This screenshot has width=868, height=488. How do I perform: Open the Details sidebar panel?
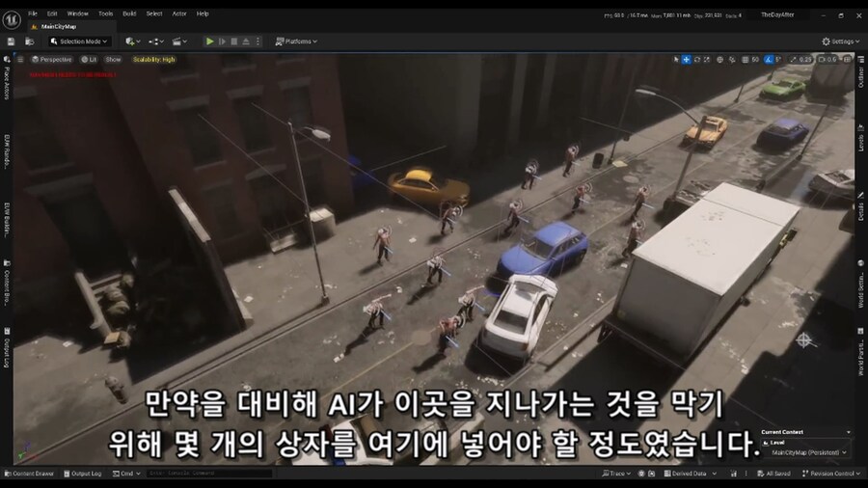click(x=861, y=207)
